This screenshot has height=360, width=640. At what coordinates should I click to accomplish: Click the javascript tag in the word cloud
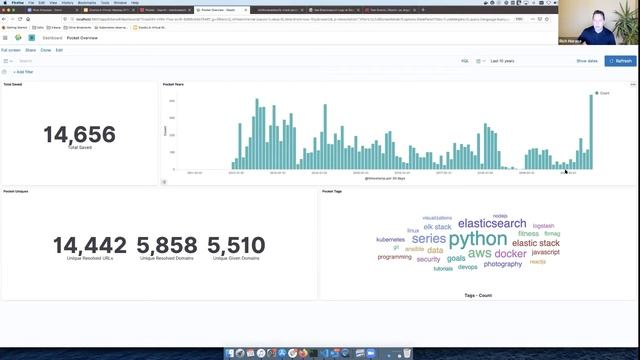pos(545,252)
